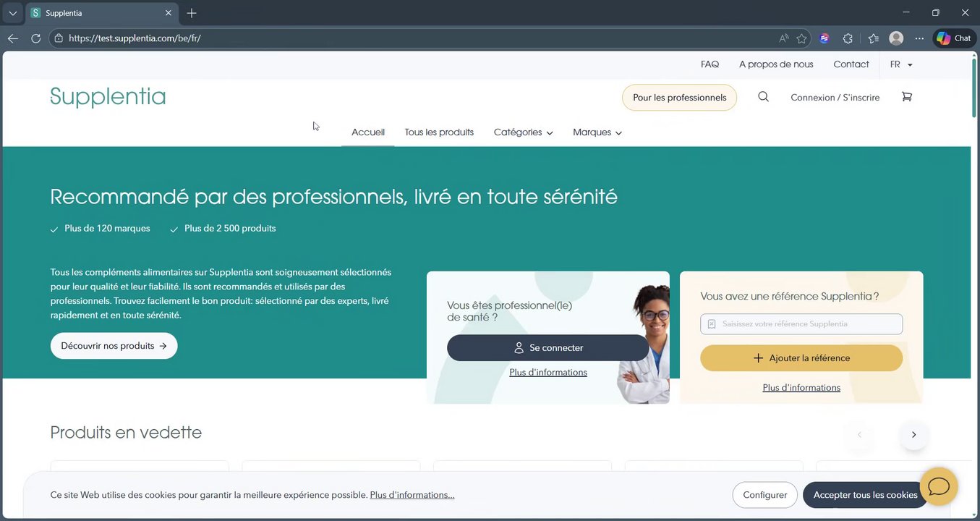Close the Supplentia browser tab
The height and width of the screenshot is (521, 980).
point(169,13)
